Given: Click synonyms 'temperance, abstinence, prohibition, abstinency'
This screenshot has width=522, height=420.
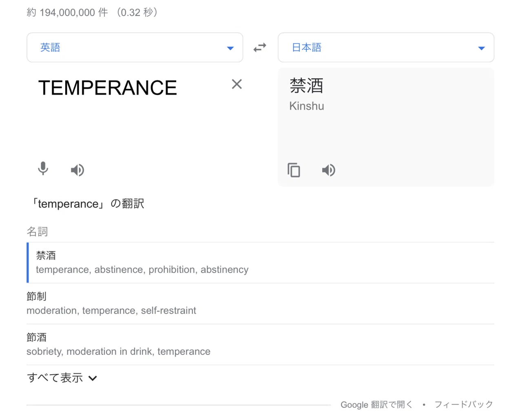Looking at the screenshot, I should coord(142,270).
